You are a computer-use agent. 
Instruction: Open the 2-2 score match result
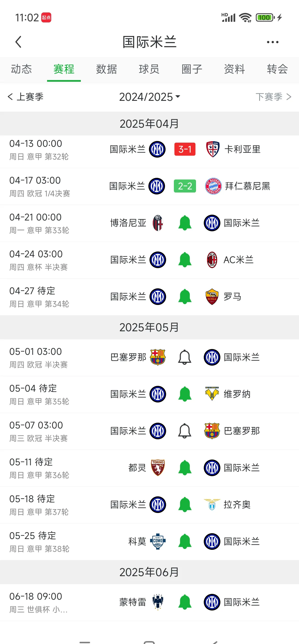(185, 186)
